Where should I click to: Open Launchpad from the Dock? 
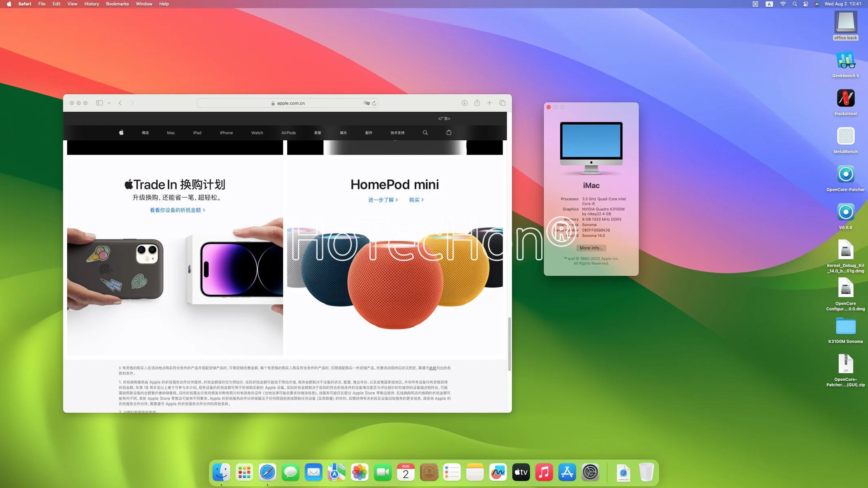coord(244,472)
